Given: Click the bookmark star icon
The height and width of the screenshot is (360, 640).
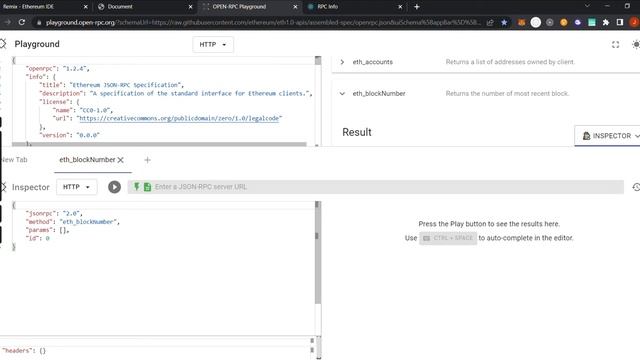Looking at the screenshot, I should tap(504, 22).
